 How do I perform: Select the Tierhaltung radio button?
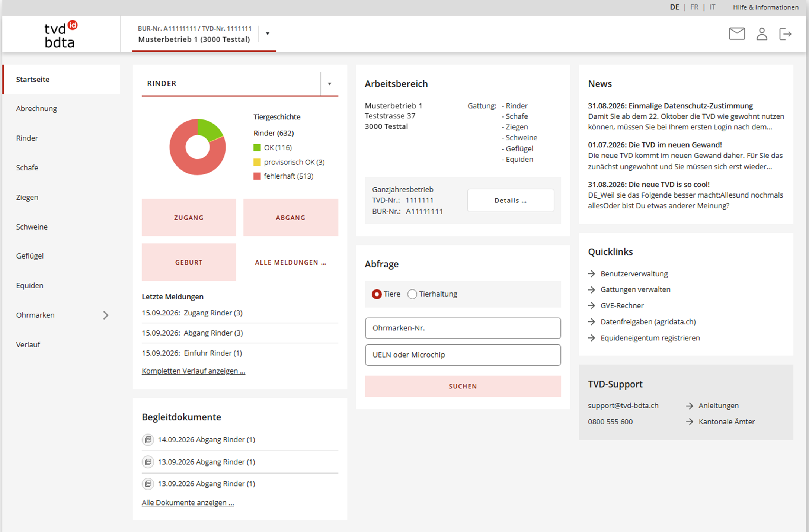[412, 294]
